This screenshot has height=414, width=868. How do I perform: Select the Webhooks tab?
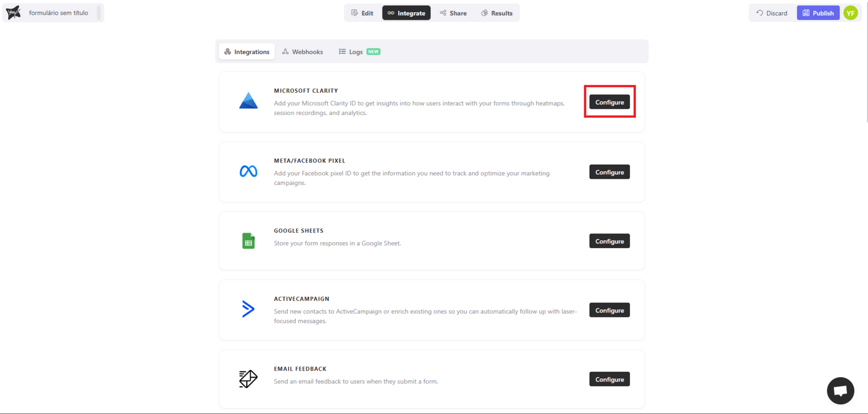(x=303, y=52)
